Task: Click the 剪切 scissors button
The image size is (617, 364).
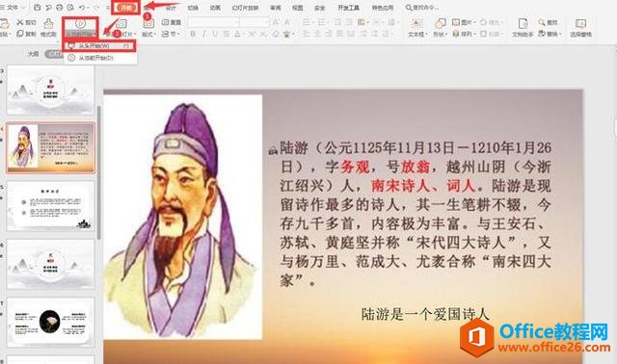Action: pyautogui.click(x=26, y=22)
